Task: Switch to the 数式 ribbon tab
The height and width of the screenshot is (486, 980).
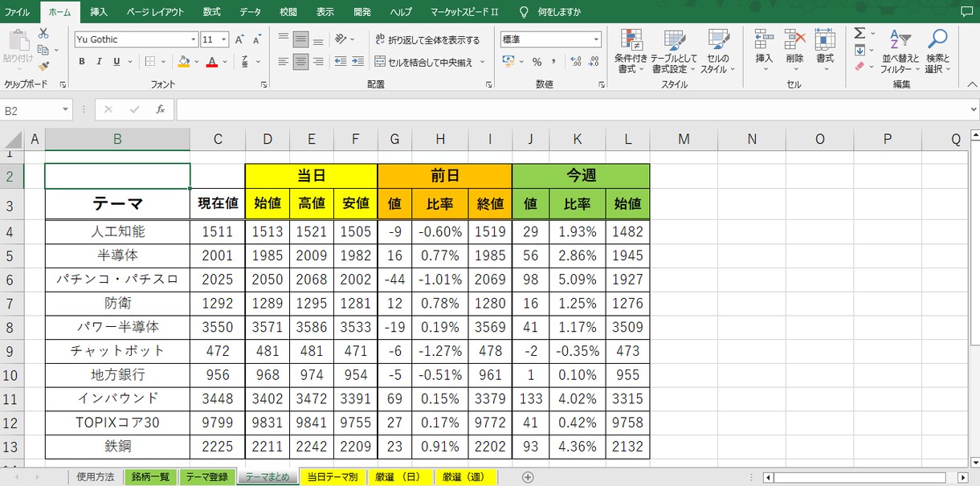Action: tap(212, 12)
